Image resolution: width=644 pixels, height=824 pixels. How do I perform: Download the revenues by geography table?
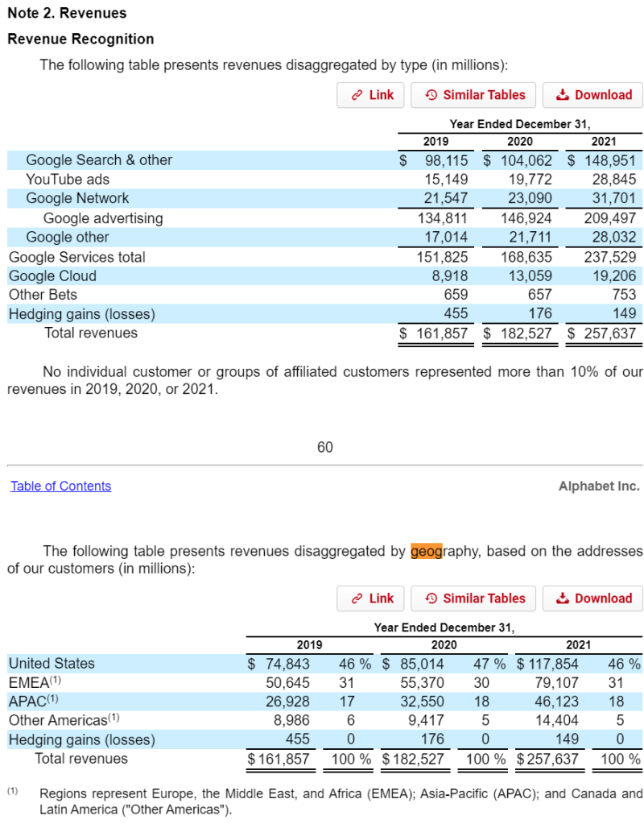(x=592, y=598)
